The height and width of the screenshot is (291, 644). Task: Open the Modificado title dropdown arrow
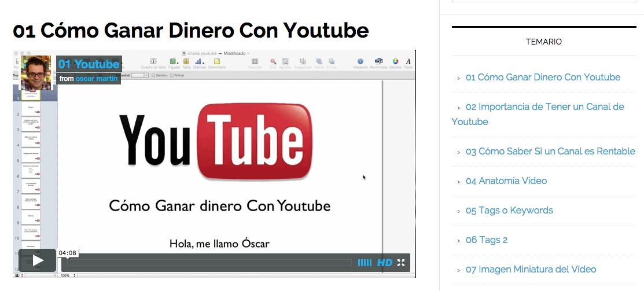(x=248, y=53)
